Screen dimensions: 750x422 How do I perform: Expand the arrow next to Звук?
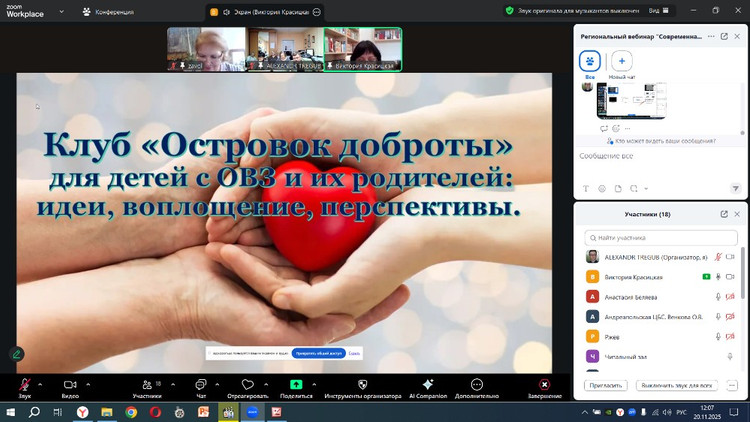click(x=40, y=383)
